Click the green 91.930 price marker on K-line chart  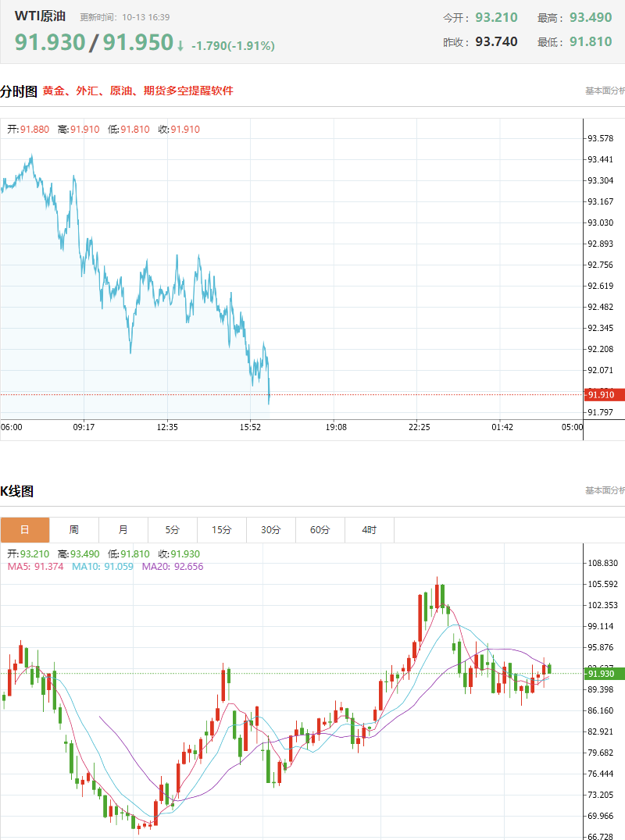pos(604,674)
